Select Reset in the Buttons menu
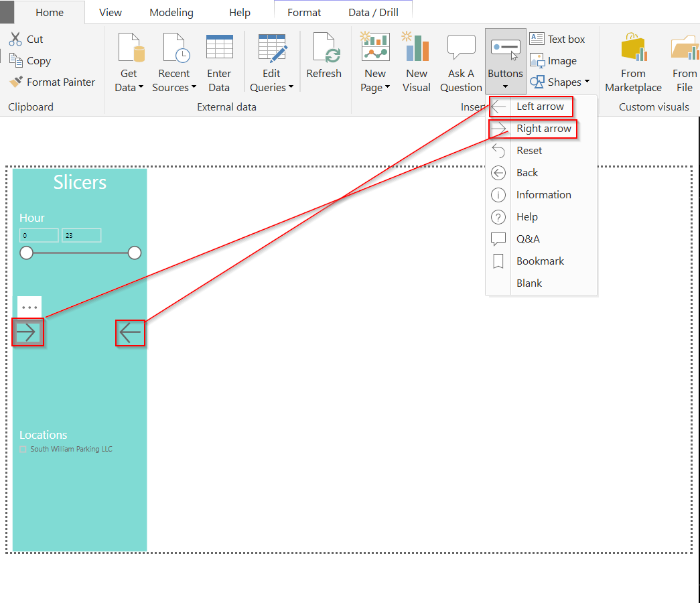This screenshot has width=700, height=603. [529, 150]
